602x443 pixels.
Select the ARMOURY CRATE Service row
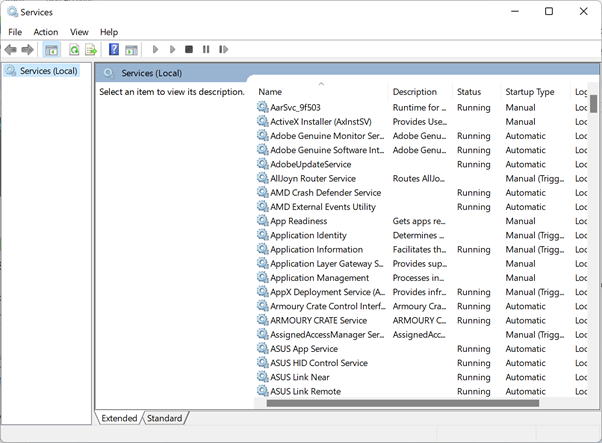click(421, 321)
